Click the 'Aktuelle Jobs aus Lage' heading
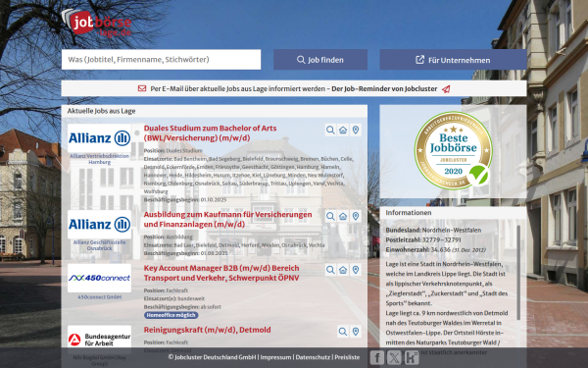The width and height of the screenshot is (588, 368). (101, 111)
